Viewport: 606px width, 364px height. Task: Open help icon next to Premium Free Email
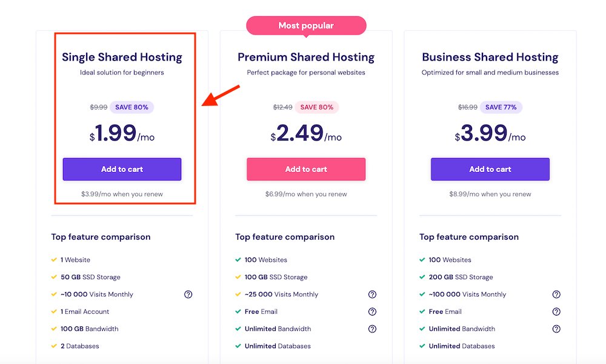372,312
